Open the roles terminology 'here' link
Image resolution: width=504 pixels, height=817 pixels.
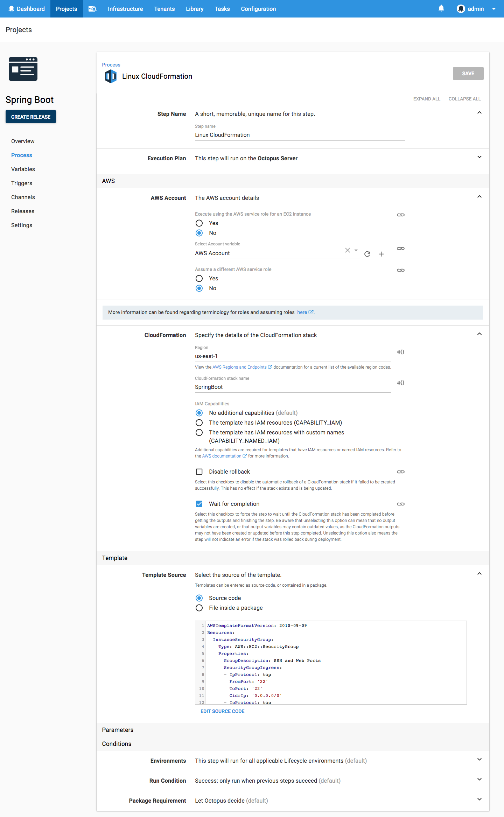pyautogui.click(x=305, y=312)
